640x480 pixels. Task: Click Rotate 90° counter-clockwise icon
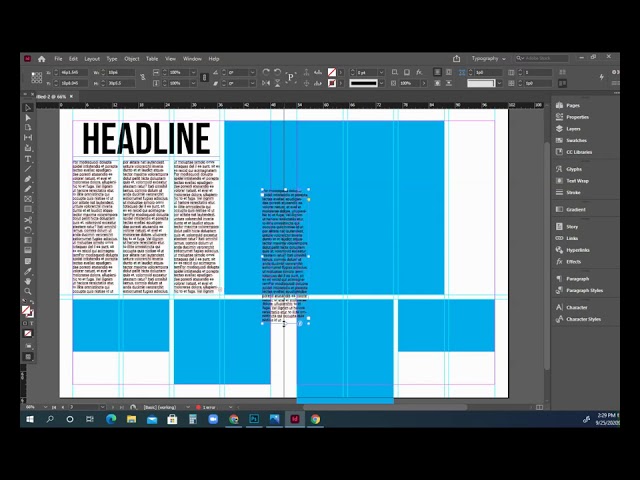[278, 72]
